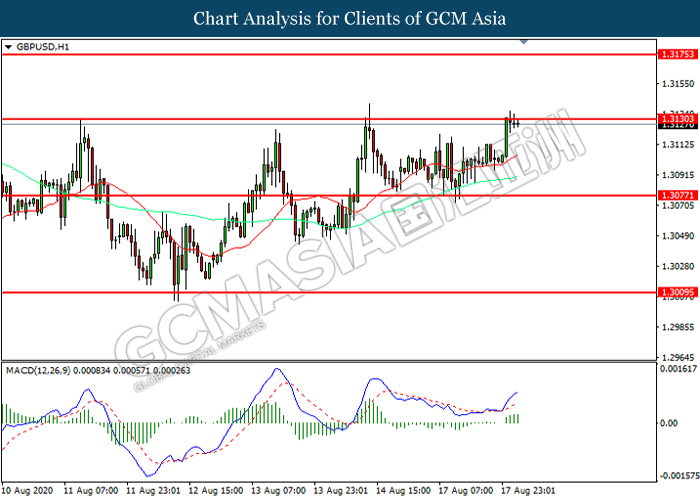
Task: Click the 13 Aug 23:01 time label
Action: 341,491
